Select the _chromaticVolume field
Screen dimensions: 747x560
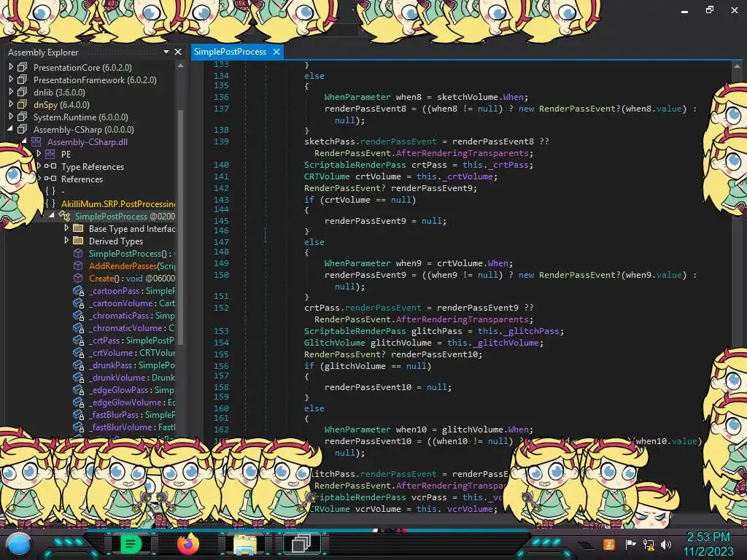131,327
